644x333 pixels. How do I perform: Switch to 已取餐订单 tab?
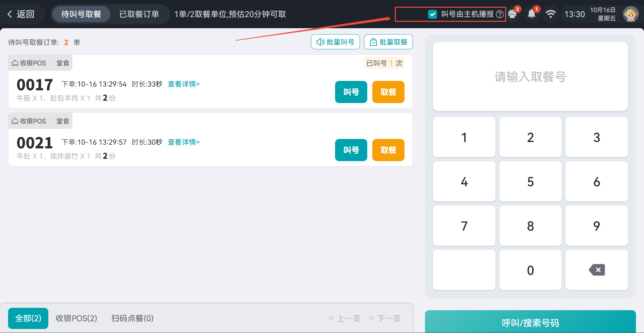point(139,14)
